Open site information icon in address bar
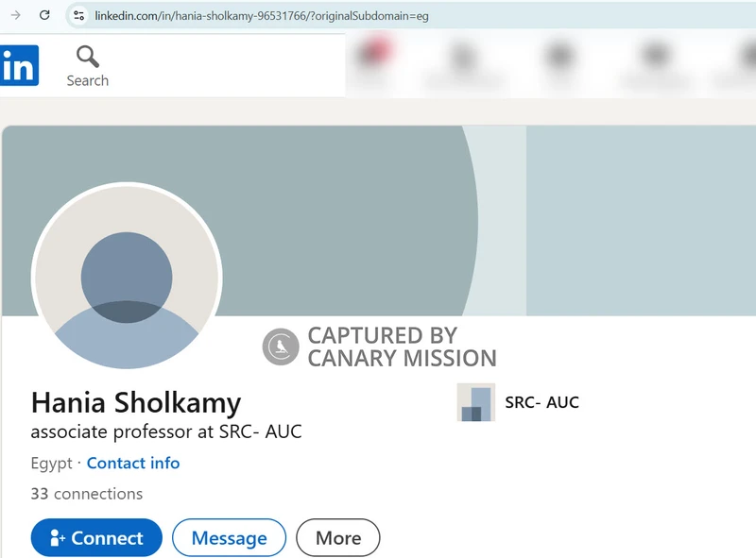The width and height of the screenshot is (756, 558). click(78, 16)
